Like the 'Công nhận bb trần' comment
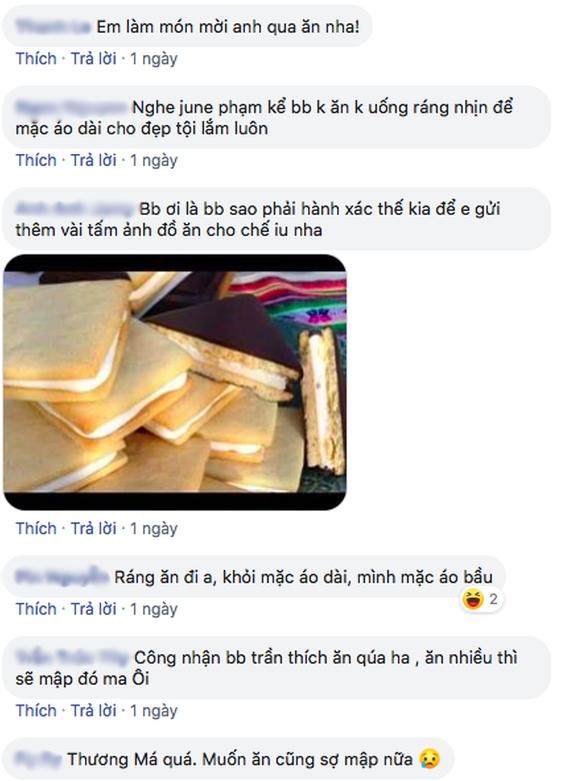563x781 pixels. pos(36,710)
